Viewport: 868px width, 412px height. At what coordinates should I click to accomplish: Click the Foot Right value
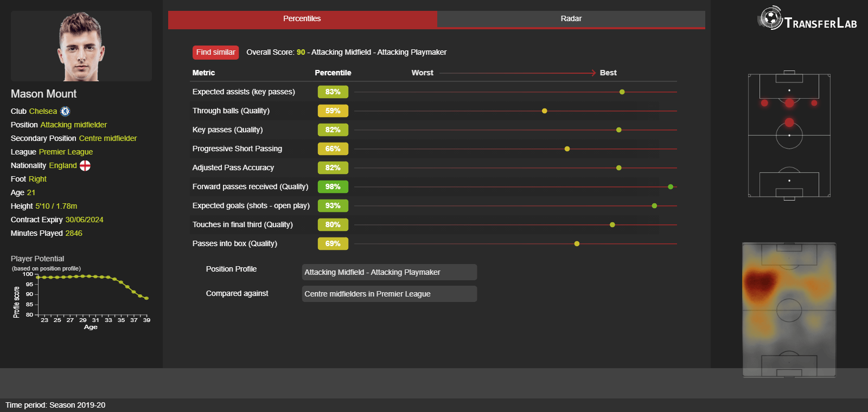37,179
